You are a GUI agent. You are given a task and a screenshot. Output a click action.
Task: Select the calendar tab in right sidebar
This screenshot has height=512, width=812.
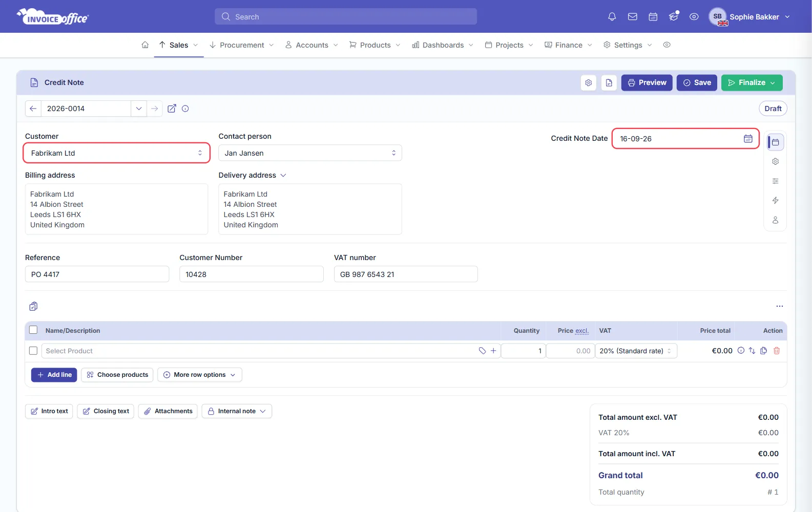(x=775, y=142)
